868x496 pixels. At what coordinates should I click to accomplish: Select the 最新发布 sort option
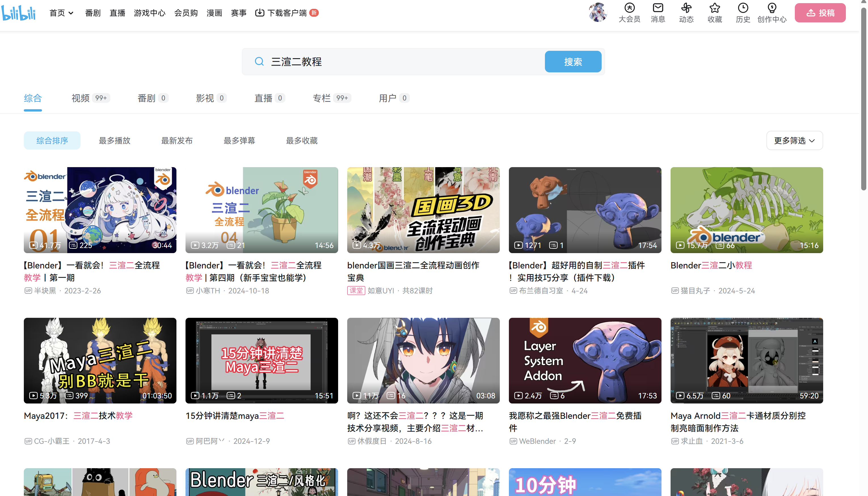[x=177, y=140]
